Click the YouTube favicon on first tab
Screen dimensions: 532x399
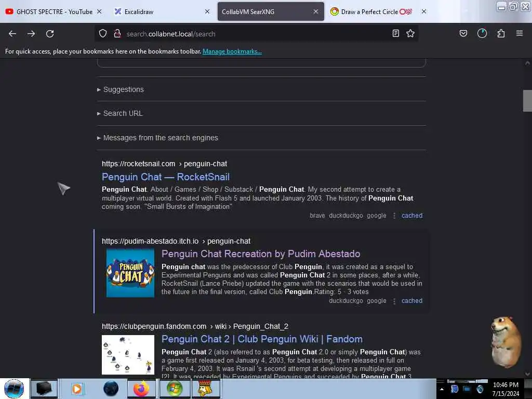pyautogui.click(x=9, y=11)
